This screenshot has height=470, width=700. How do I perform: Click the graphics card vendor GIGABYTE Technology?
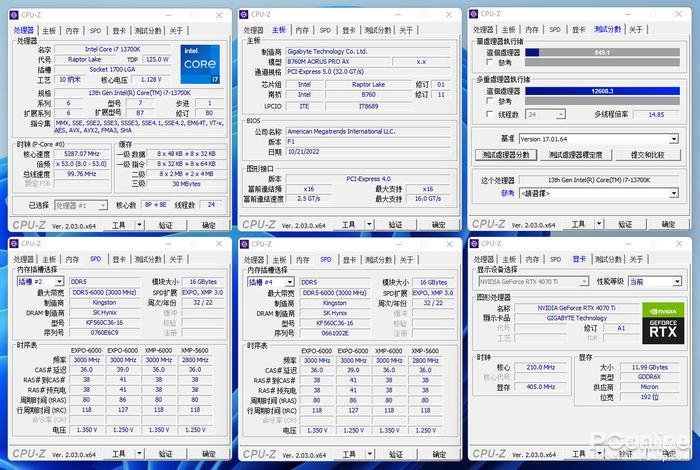[577, 318]
